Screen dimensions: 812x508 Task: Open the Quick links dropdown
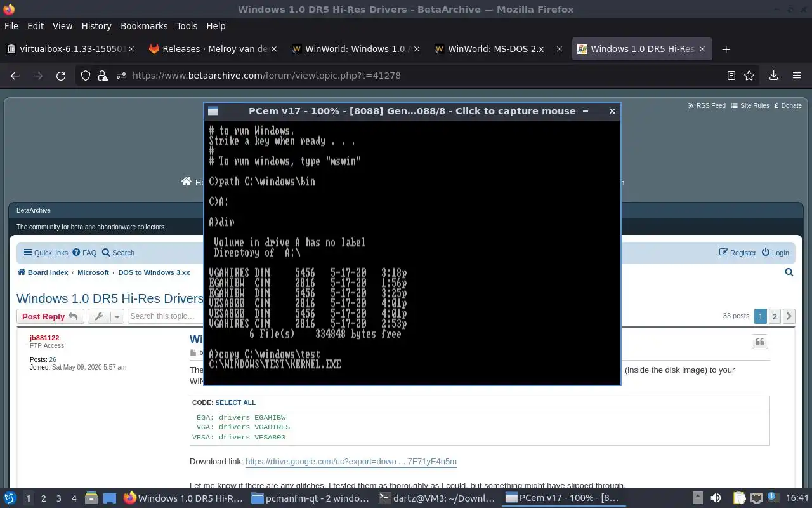46,253
